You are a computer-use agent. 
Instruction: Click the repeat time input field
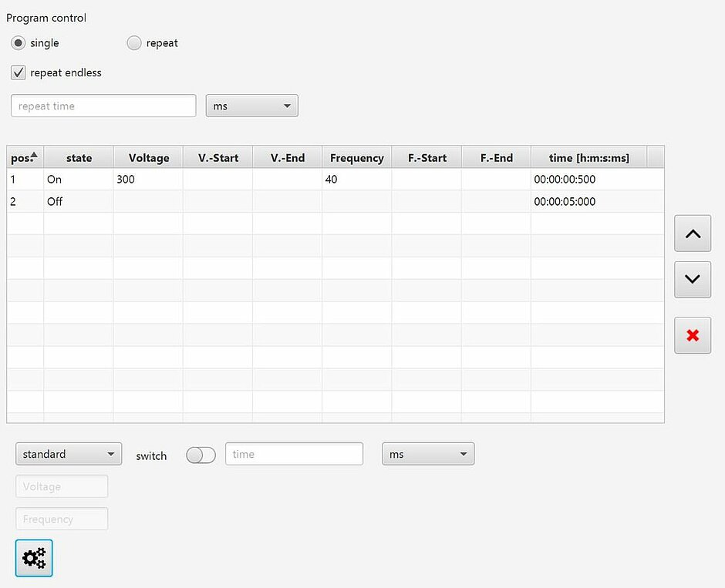point(103,106)
